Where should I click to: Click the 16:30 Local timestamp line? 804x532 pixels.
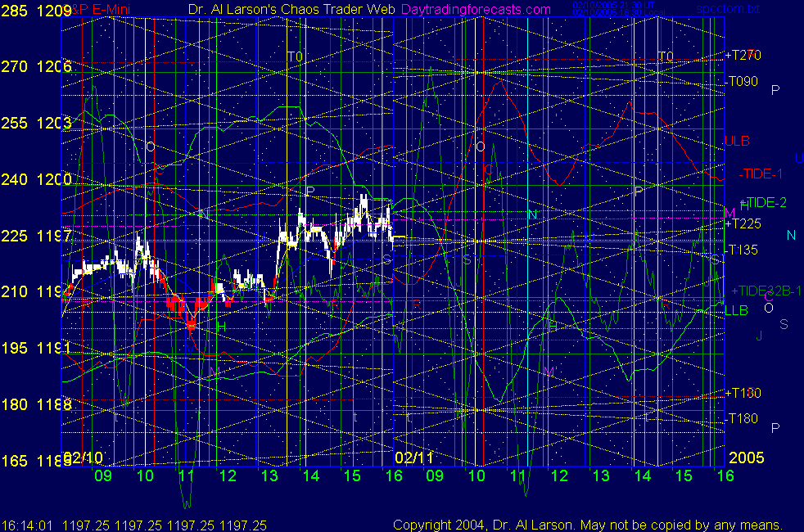tap(619, 12)
